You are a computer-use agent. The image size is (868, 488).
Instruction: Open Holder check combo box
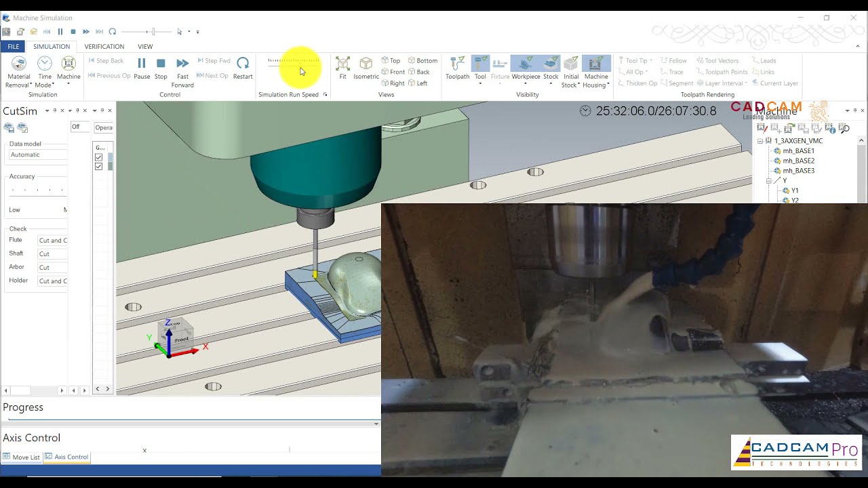(52, 281)
